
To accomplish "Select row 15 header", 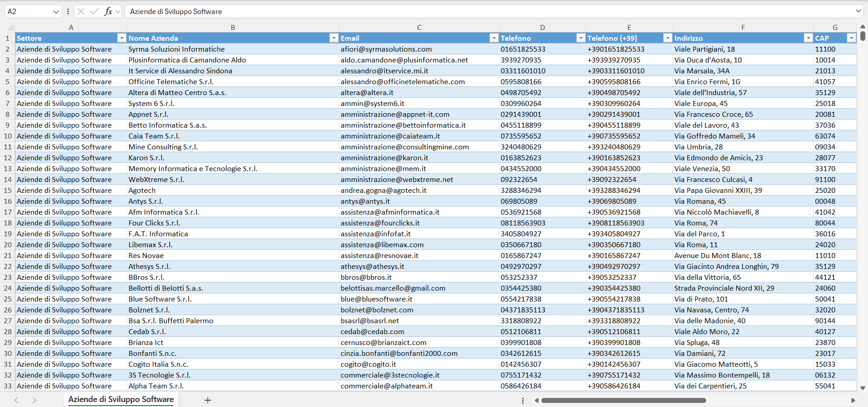I will pyautogui.click(x=7, y=190).
